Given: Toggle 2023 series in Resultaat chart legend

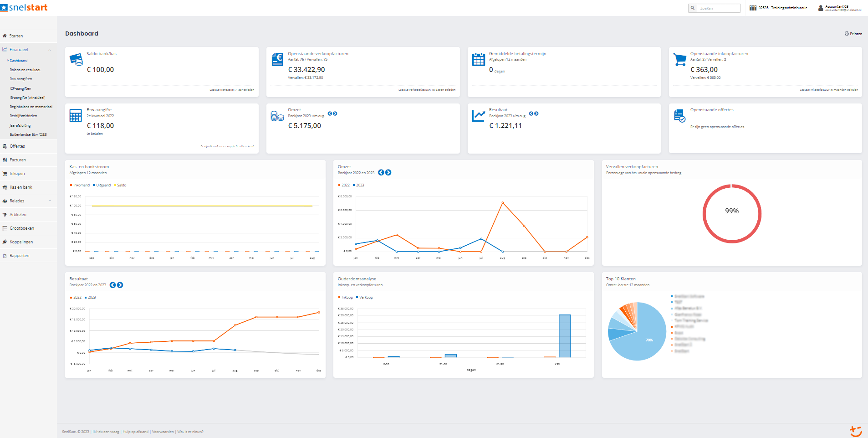Looking at the screenshot, I should click(x=90, y=297).
